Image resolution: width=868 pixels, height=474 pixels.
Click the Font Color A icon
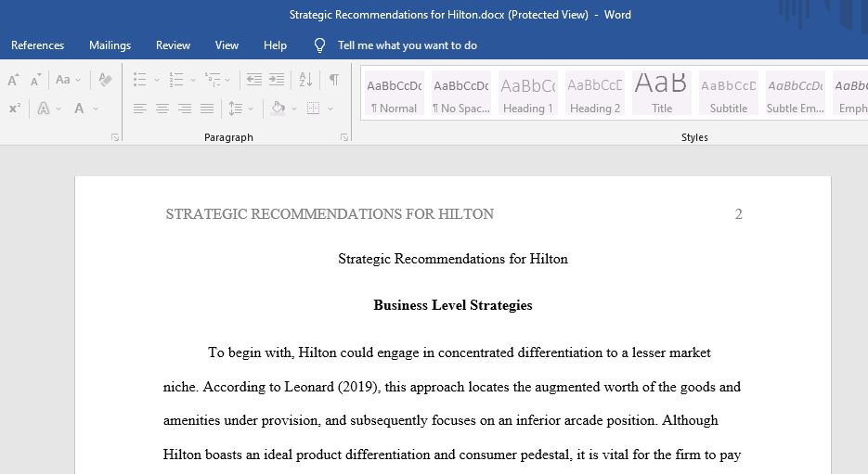[x=79, y=109]
